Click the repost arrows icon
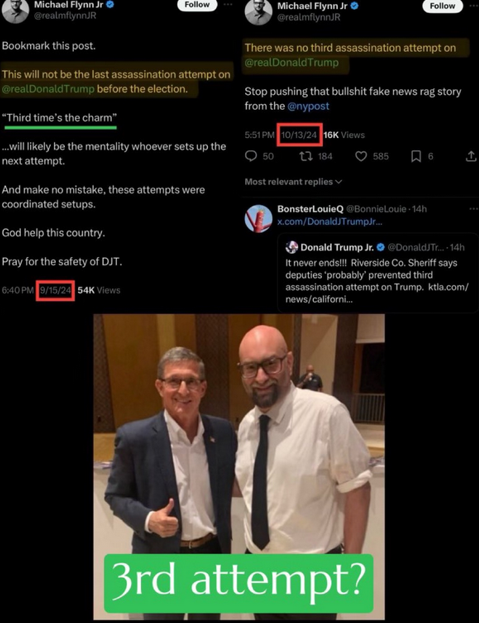This screenshot has width=479, height=623. pos(305,156)
